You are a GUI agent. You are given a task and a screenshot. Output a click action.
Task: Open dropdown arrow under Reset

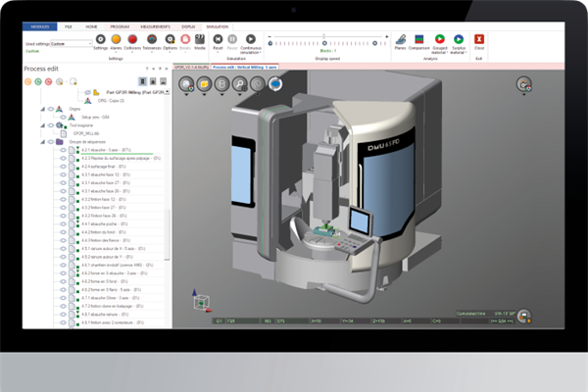218,53
